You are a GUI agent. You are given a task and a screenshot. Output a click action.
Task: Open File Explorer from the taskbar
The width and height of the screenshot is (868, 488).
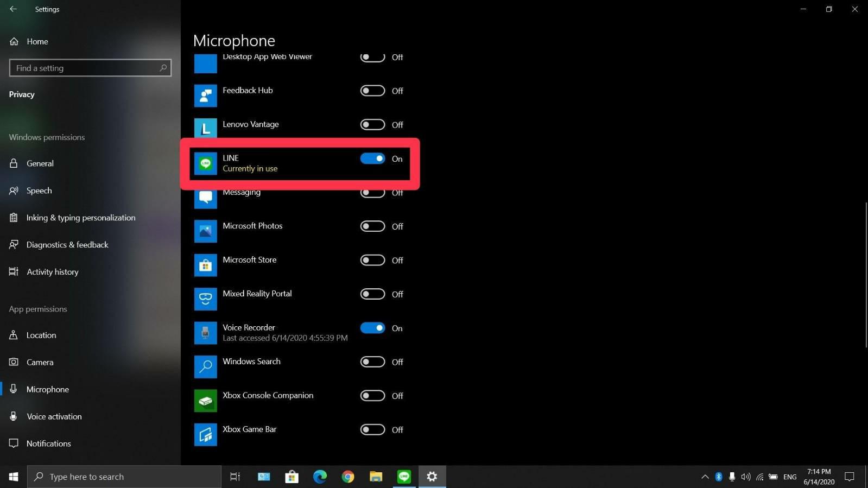pyautogui.click(x=376, y=477)
